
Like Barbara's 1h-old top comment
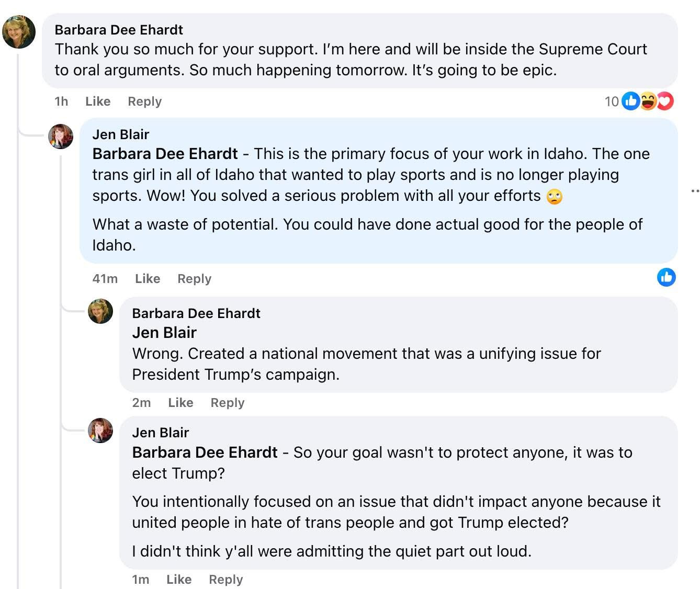click(98, 101)
